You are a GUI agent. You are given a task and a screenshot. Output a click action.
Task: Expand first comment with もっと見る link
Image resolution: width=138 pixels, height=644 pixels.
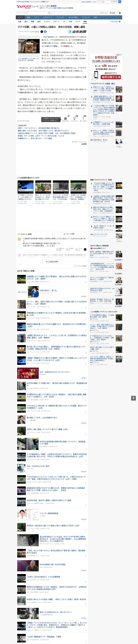[x=51, y=246]
